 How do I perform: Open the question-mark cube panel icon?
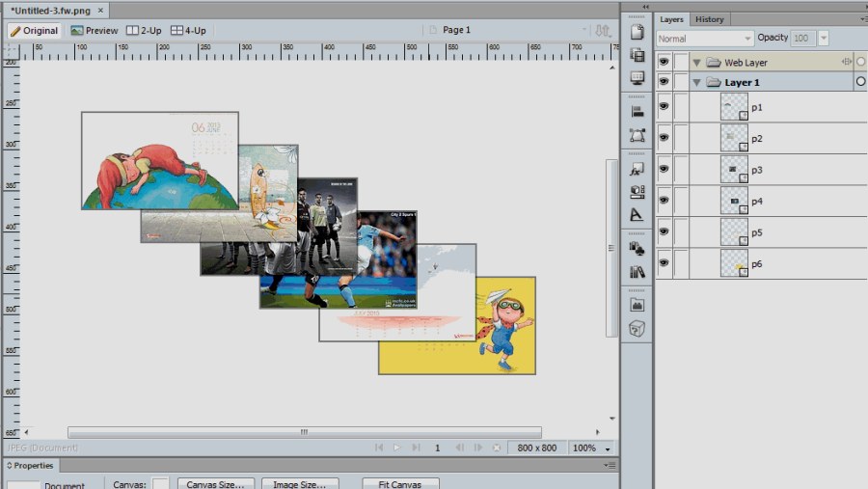pyautogui.click(x=637, y=329)
